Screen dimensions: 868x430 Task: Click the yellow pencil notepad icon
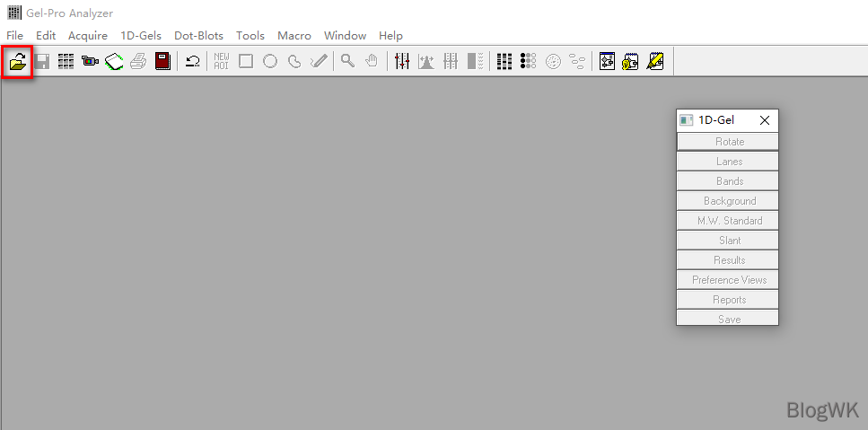(x=655, y=61)
